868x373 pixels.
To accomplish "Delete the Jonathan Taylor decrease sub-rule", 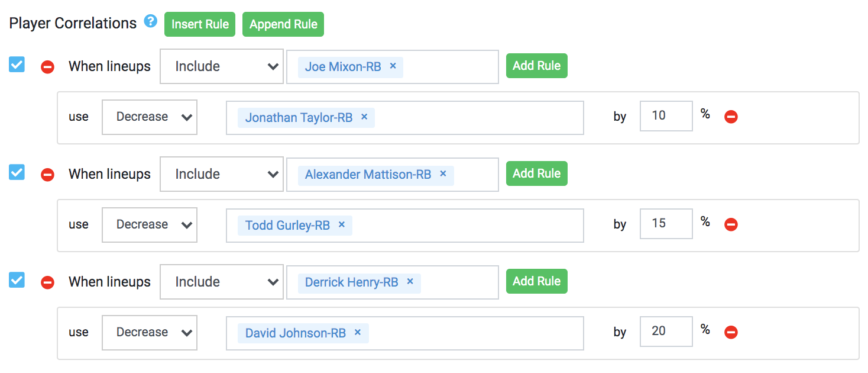I will tap(731, 117).
